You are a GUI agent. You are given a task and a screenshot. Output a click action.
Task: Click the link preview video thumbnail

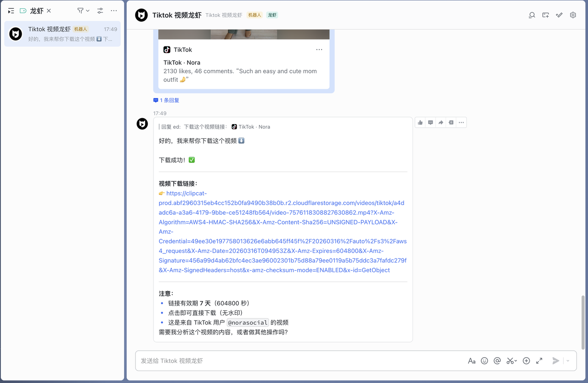tap(244, 34)
